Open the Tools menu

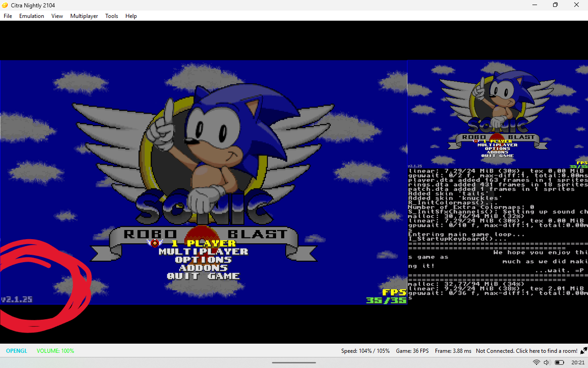pos(112,16)
